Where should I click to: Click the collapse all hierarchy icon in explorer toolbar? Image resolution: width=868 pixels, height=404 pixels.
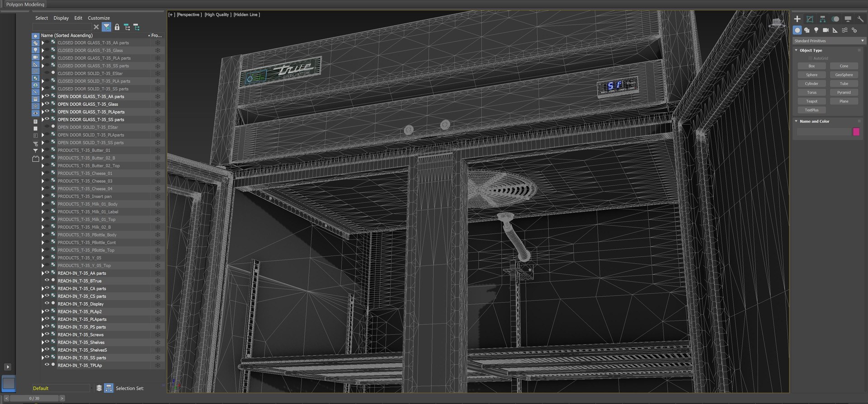(137, 28)
